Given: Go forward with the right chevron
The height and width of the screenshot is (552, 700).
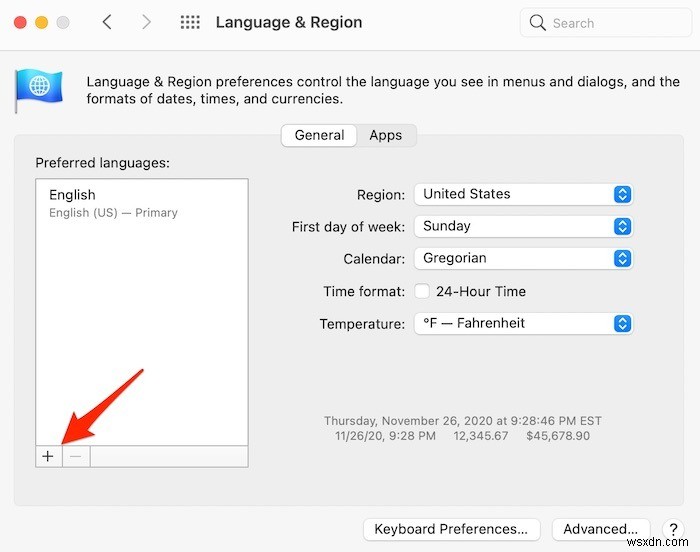Looking at the screenshot, I should [146, 22].
